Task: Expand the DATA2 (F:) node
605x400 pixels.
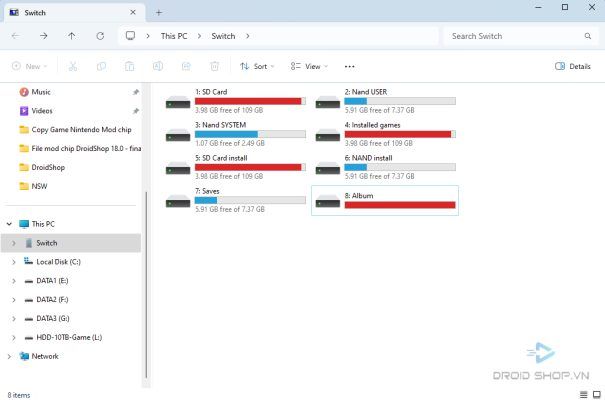Action: pos(14,300)
